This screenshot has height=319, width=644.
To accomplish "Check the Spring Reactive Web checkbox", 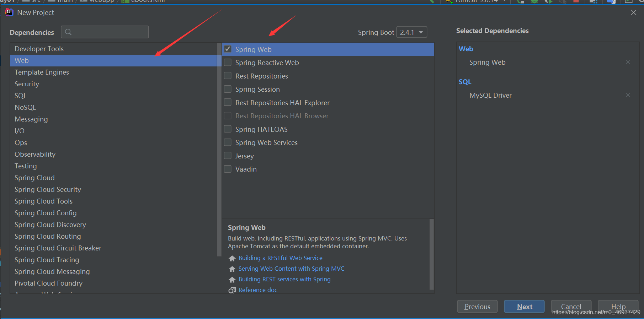I will [228, 63].
